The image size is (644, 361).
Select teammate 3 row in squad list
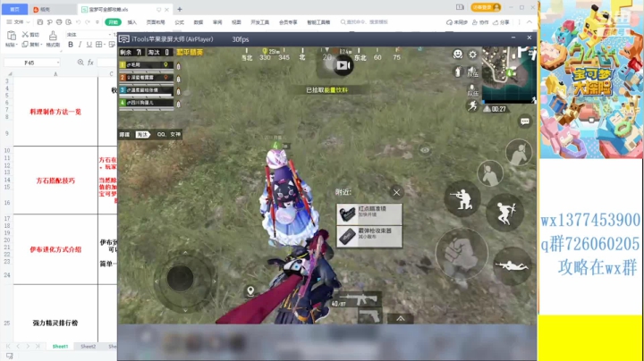(x=146, y=90)
